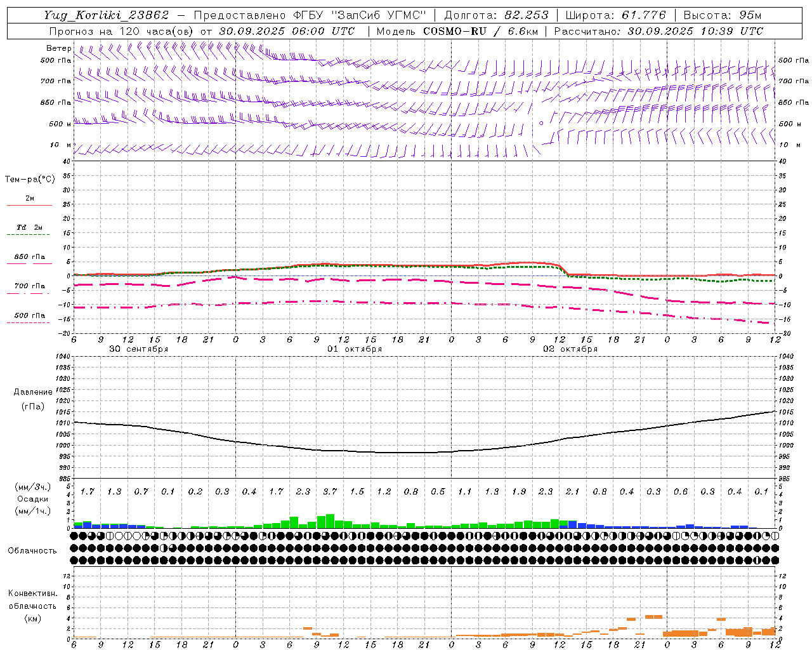Click the 1.9 three-hour precipitation value
Screen dimensions: 812x650
(x=519, y=492)
